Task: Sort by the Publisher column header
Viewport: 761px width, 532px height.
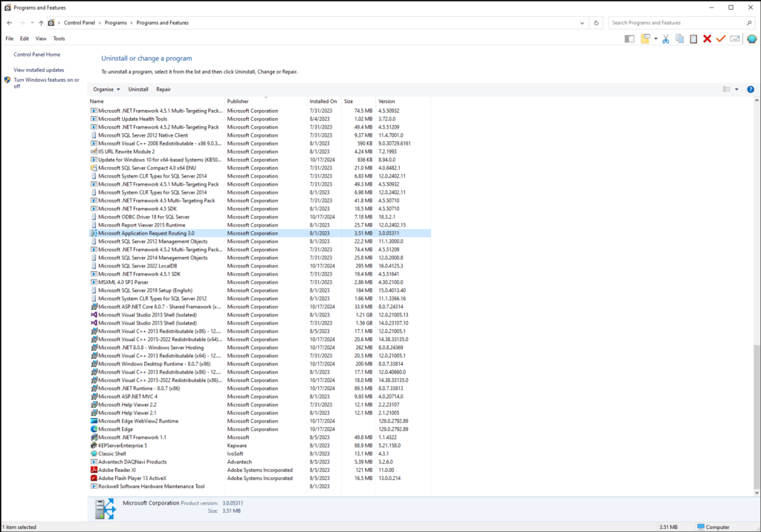Action: 266,102
